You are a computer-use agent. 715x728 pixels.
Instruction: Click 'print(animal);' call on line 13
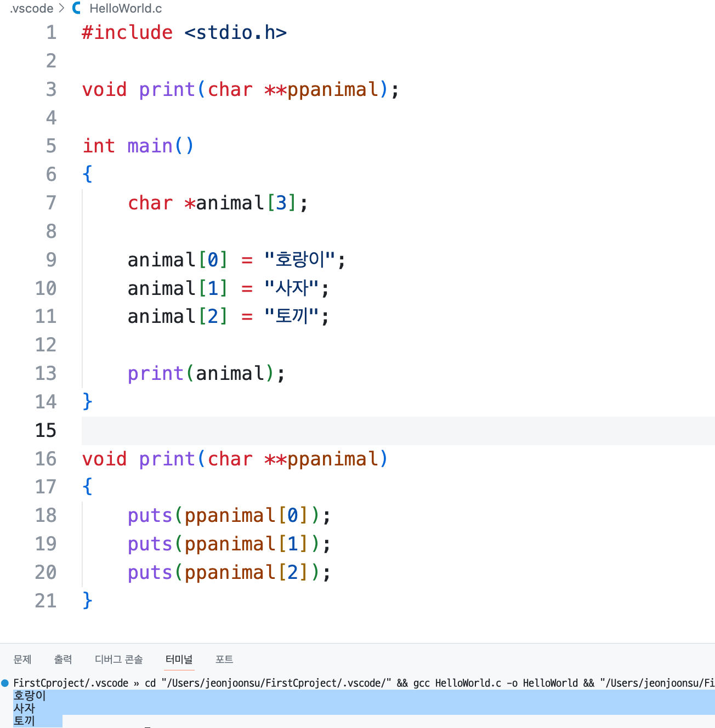point(207,373)
